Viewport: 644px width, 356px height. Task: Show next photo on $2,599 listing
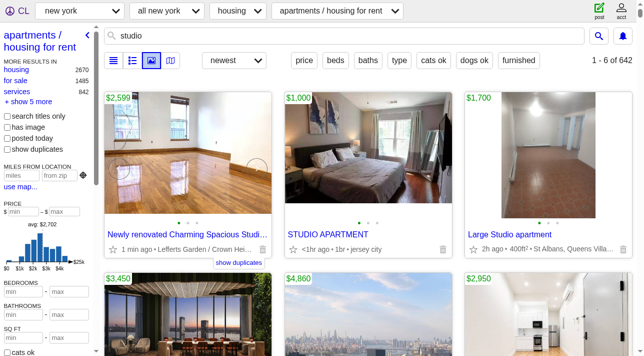point(257,169)
